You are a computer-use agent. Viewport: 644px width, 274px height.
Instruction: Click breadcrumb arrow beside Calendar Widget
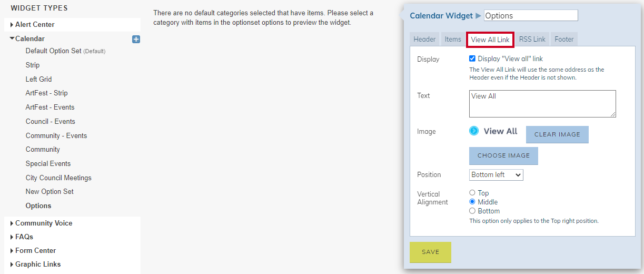click(478, 16)
